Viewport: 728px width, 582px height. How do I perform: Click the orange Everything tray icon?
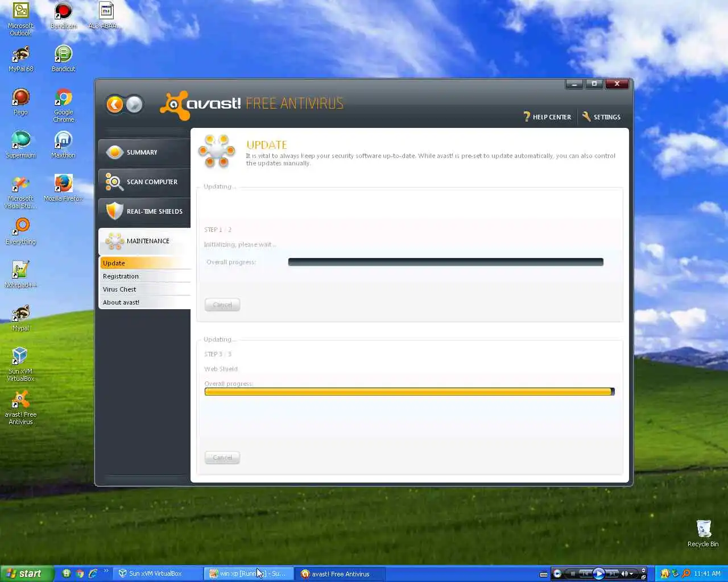[x=686, y=573]
